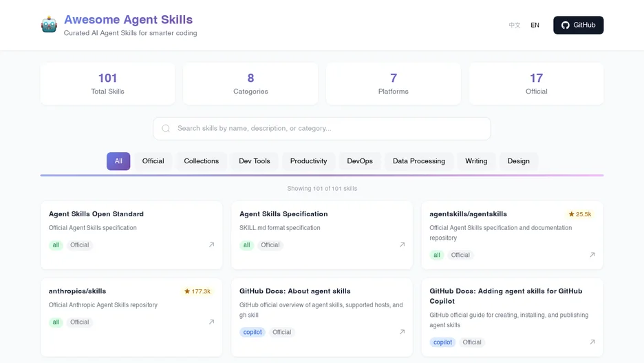Click 'copilot' tag on About agent skills card
The height and width of the screenshot is (363, 644).
(x=253, y=332)
